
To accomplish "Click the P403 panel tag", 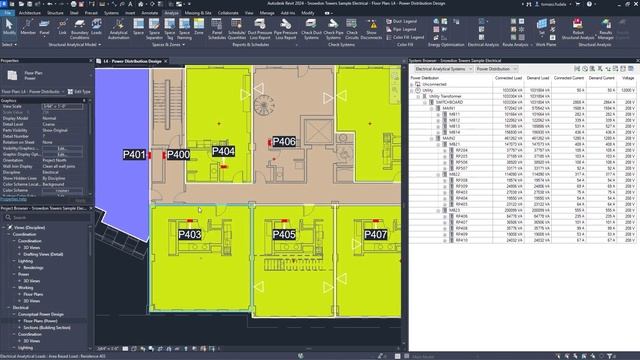I will click(x=190, y=234).
